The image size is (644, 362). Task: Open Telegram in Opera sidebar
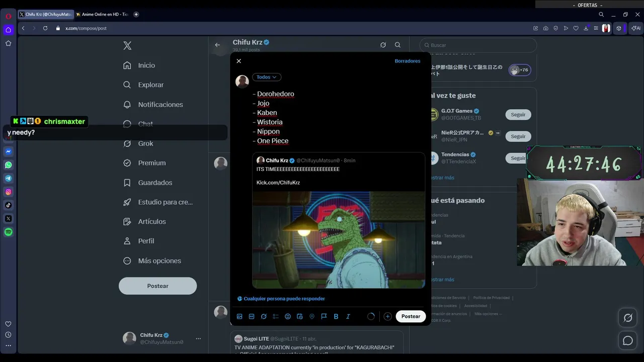pos(9,178)
